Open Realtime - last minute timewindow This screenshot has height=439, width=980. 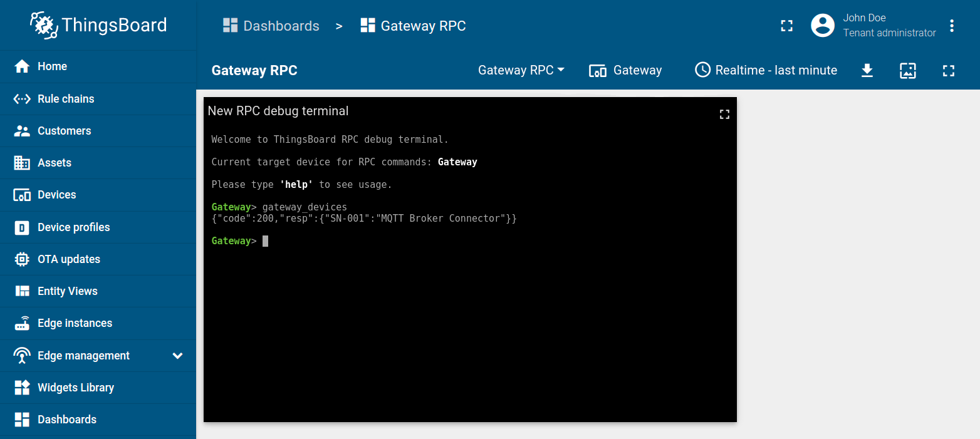pyautogui.click(x=766, y=70)
